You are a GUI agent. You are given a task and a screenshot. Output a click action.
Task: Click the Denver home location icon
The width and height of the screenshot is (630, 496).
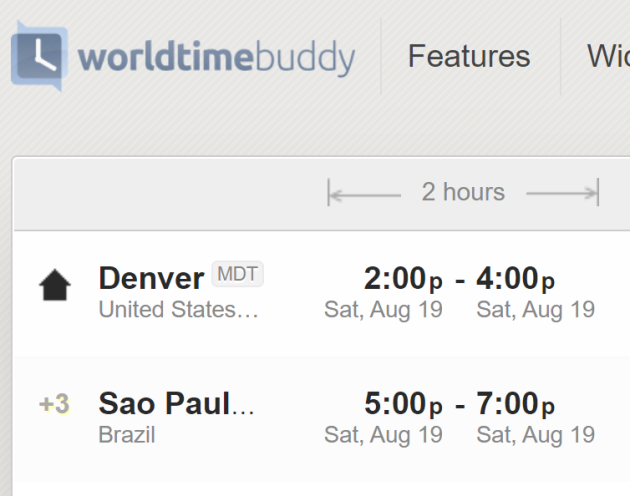click(55, 285)
